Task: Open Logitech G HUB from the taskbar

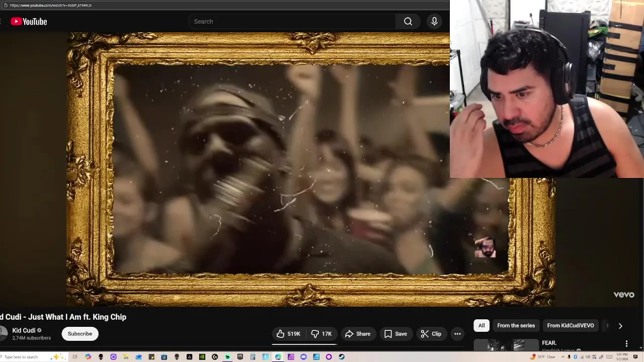Action: pos(215,357)
